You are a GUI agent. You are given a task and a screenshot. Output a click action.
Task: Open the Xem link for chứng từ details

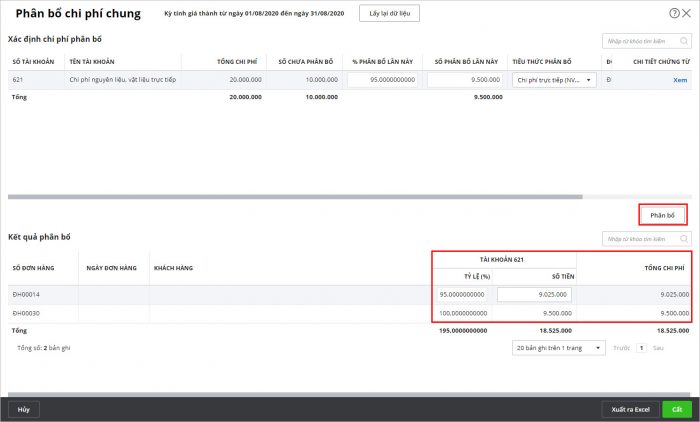tap(680, 80)
